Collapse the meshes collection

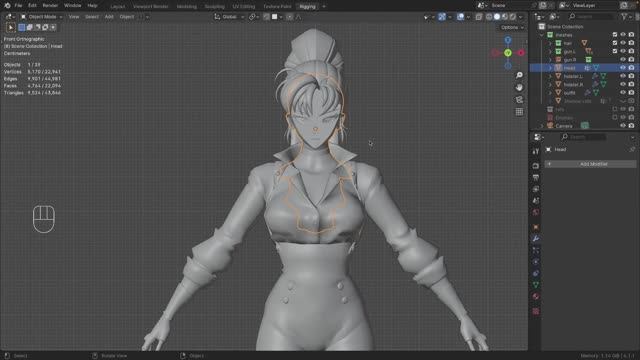coord(542,35)
